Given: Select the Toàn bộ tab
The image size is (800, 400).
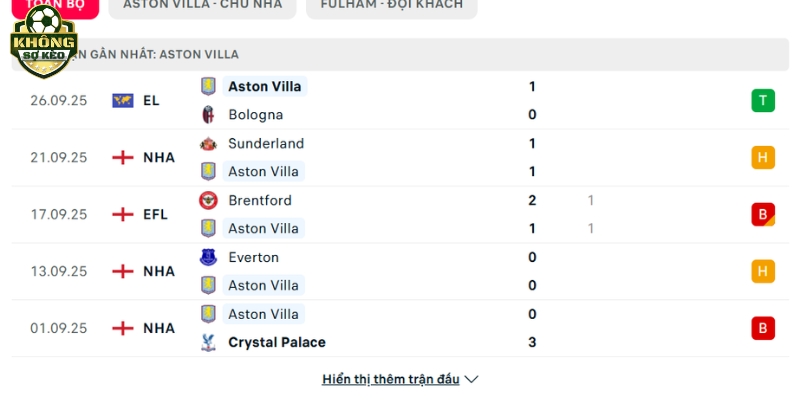Looking at the screenshot, I should [x=55, y=5].
